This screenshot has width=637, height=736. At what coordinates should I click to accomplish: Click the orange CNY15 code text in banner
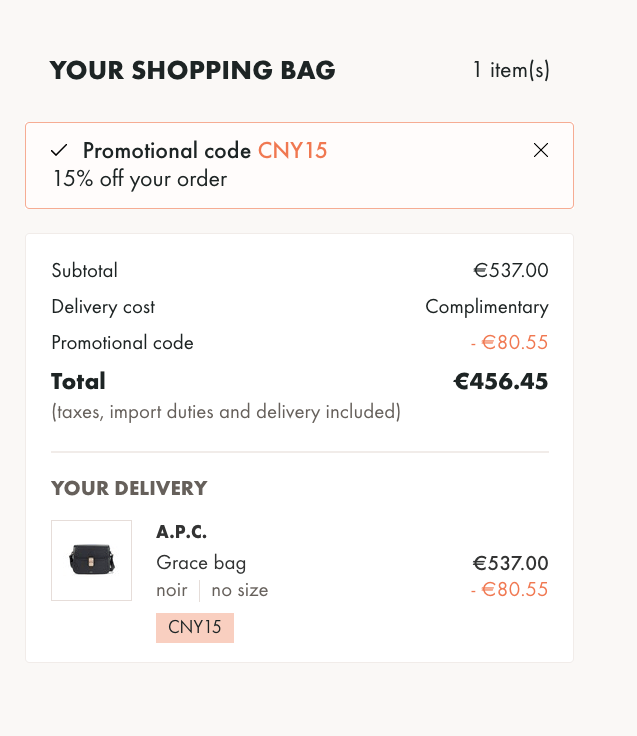coord(292,151)
